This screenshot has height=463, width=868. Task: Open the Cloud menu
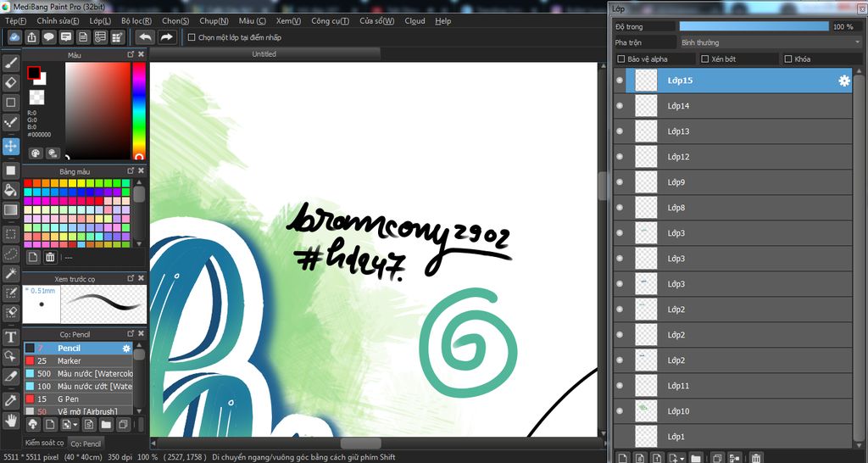coord(415,21)
